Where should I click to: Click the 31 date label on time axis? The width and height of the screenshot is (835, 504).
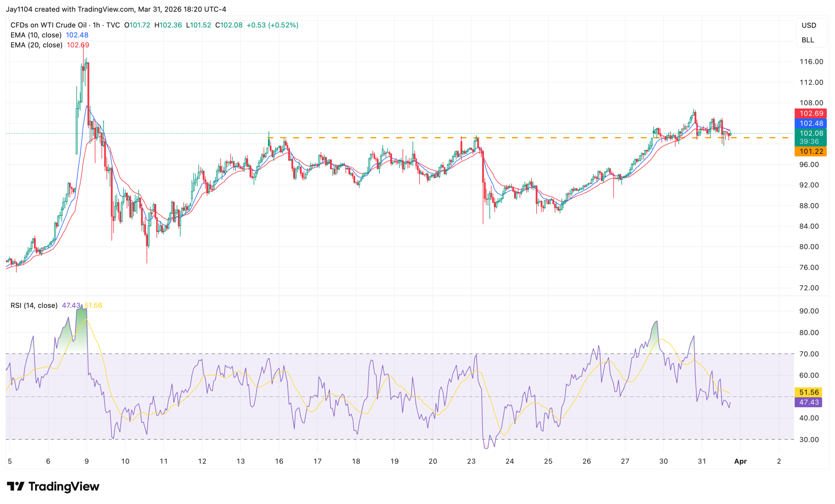702,461
